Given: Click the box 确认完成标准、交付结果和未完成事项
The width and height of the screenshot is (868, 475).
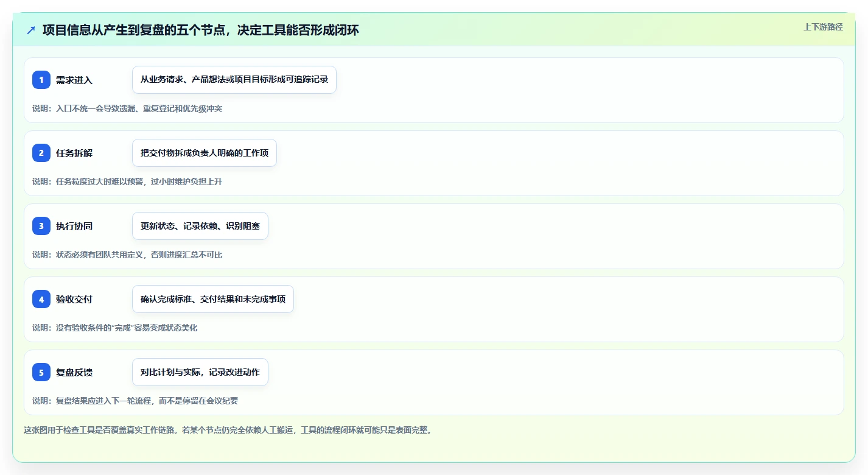Looking at the screenshot, I should 213,299.
